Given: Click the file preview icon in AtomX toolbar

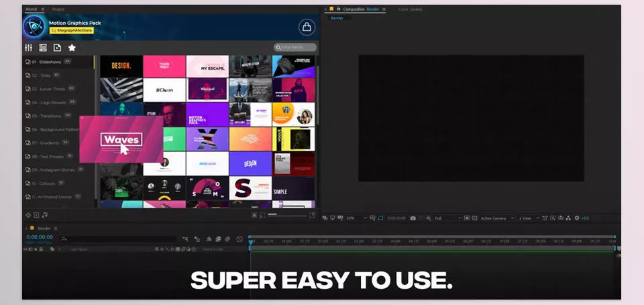Looking at the screenshot, I should (57, 48).
